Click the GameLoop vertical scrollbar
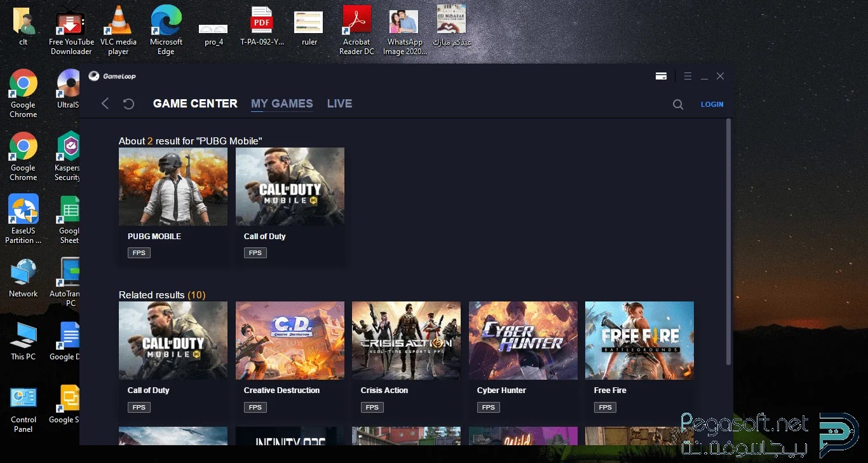 728,242
